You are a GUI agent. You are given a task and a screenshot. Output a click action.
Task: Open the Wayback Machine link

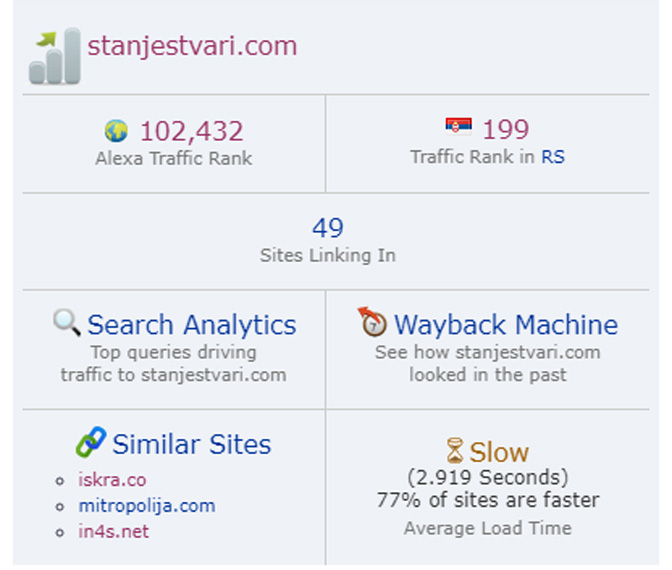point(506,325)
